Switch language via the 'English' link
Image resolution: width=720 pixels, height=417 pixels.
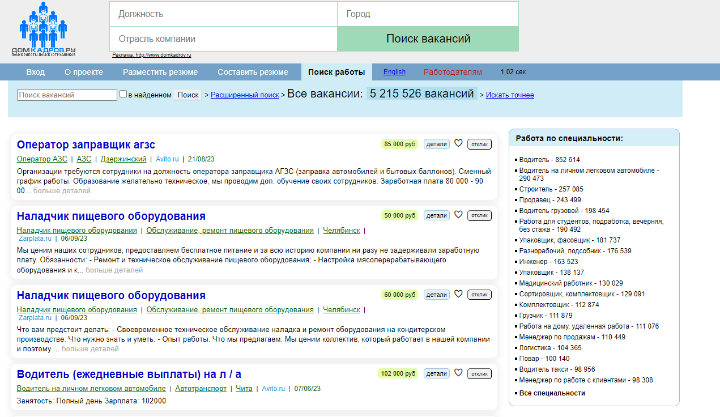(x=394, y=73)
